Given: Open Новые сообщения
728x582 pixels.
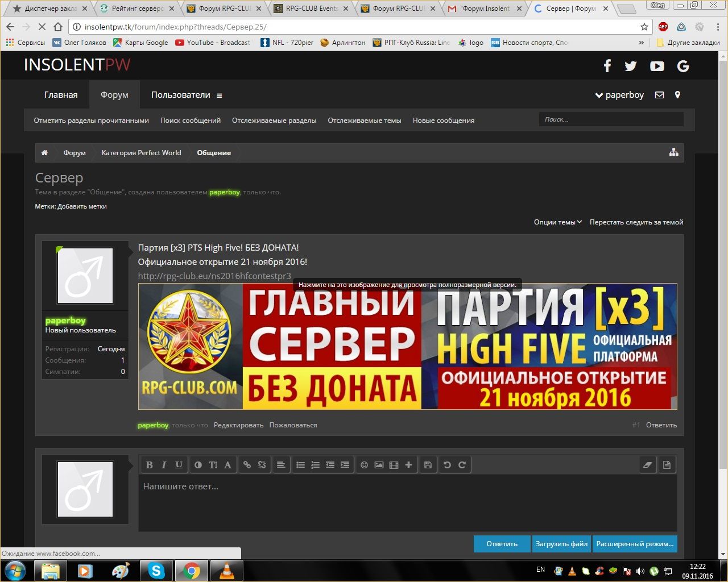Looking at the screenshot, I should pos(444,120).
